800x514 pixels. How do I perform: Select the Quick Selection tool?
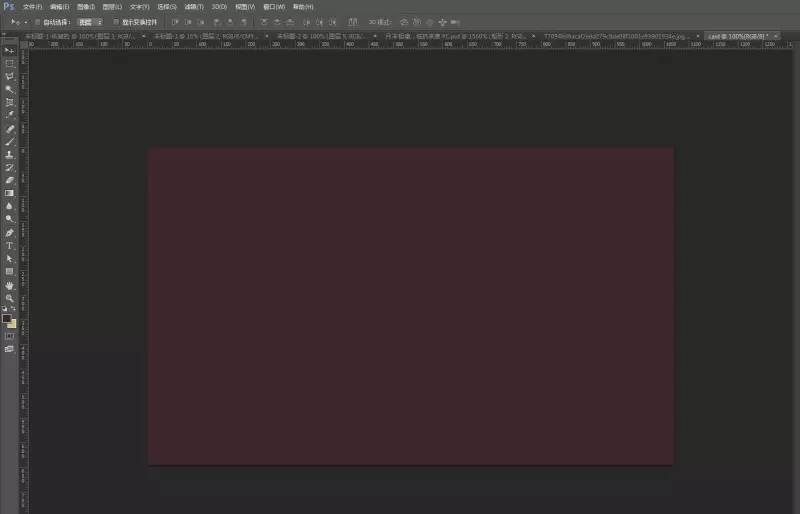click(9, 89)
